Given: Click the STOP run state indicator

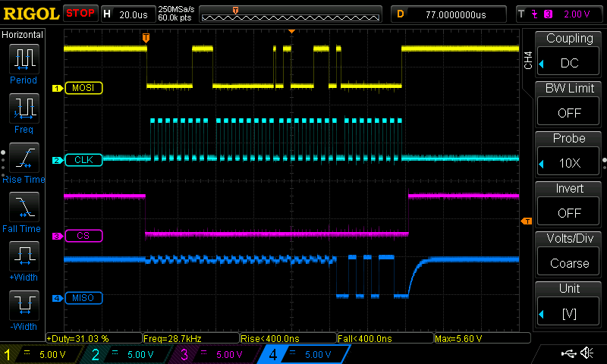Looking at the screenshot, I should coord(80,14).
